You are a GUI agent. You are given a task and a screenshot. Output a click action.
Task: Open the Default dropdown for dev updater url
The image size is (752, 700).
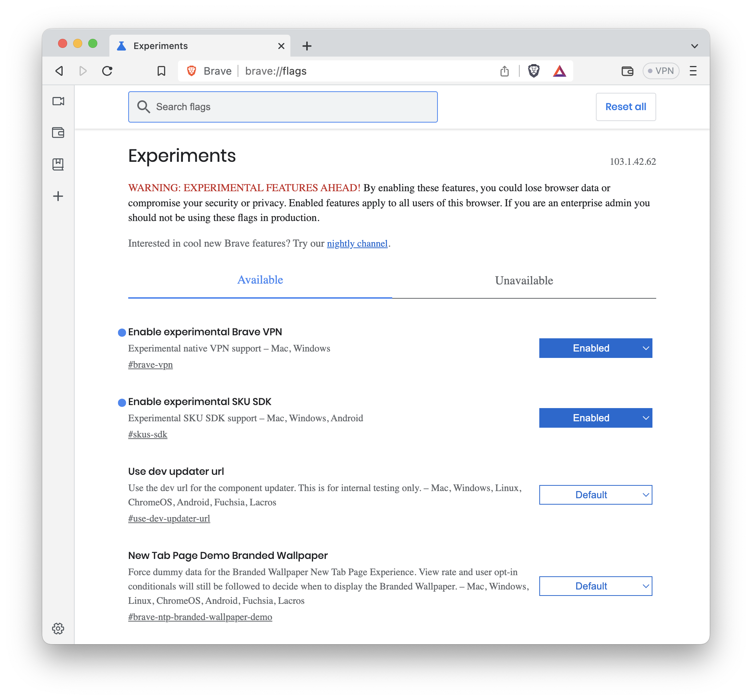pos(595,494)
